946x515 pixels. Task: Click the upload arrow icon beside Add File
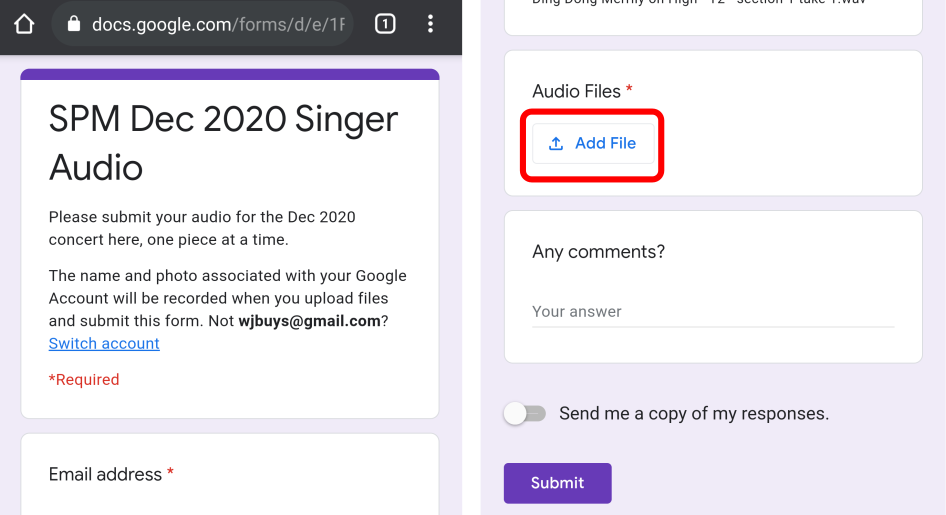tap(556, 143)
